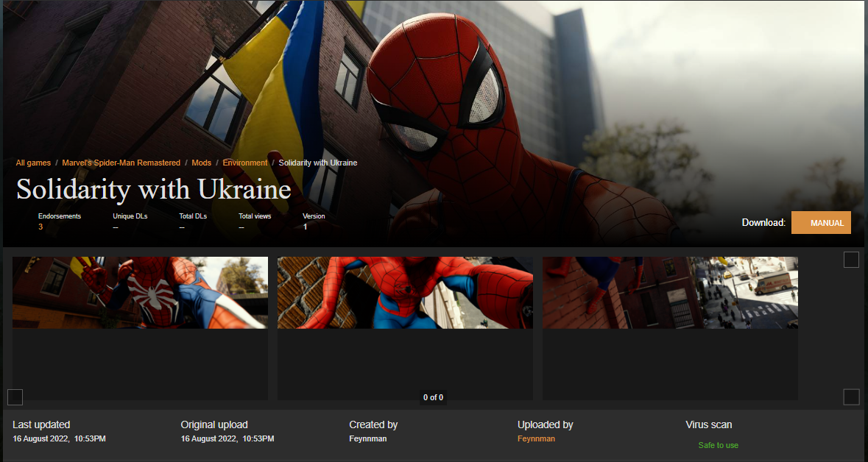The height and width of the screenshot is (462, 868).
Task: Open first gallery thumbnail with Spider-Man flag pose
Action: pos(140,293)
